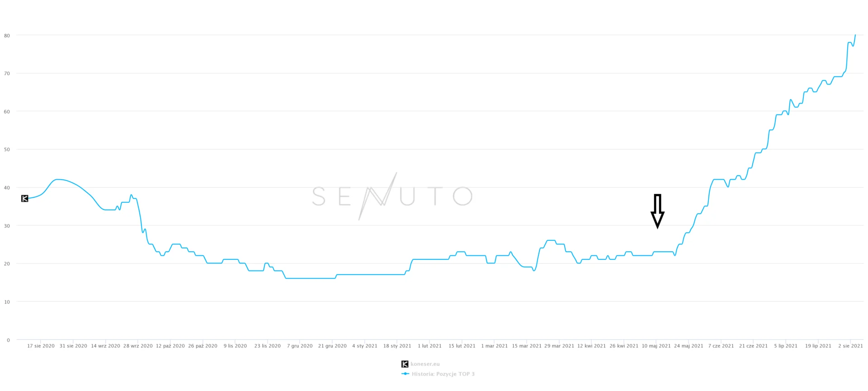
Task: Click the koneser.eu icon in the legend
Action: pyautogui.click(x=405, y=364)
